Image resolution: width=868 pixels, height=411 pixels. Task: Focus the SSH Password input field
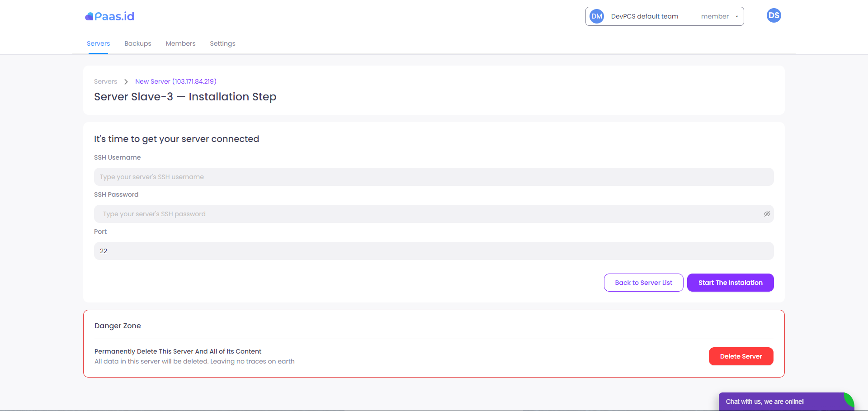click(x=434, y=214)
